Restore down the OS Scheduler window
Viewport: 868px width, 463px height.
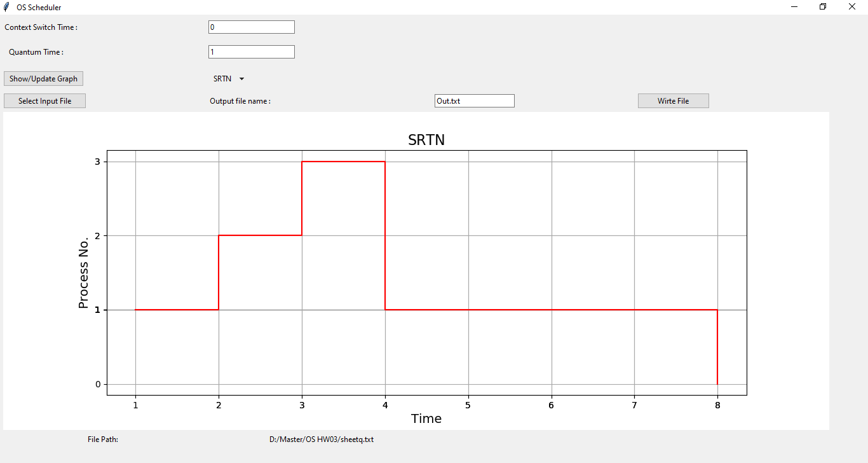click(x=823, y=7)
